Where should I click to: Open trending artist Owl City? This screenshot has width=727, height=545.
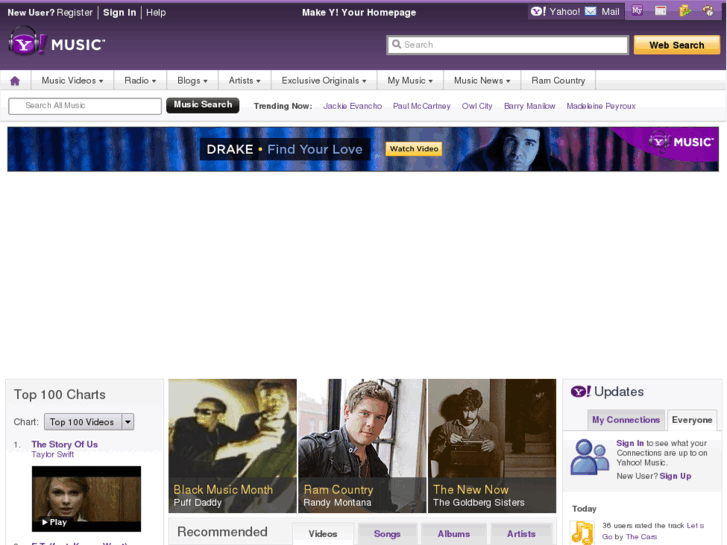coord(477,106)
